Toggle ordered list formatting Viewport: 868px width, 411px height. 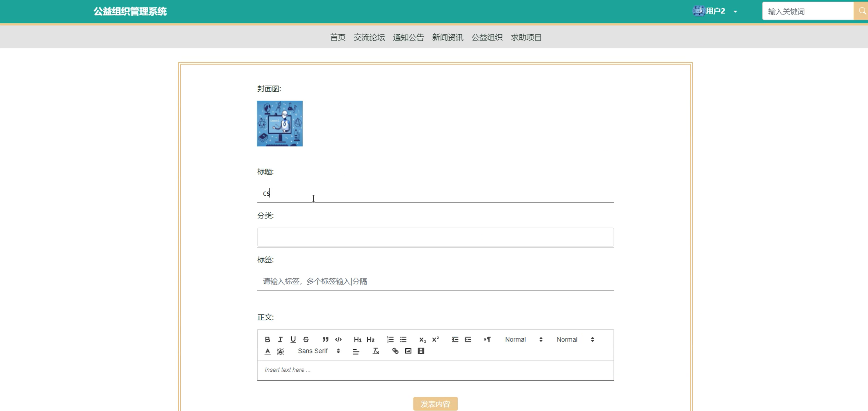390,339
